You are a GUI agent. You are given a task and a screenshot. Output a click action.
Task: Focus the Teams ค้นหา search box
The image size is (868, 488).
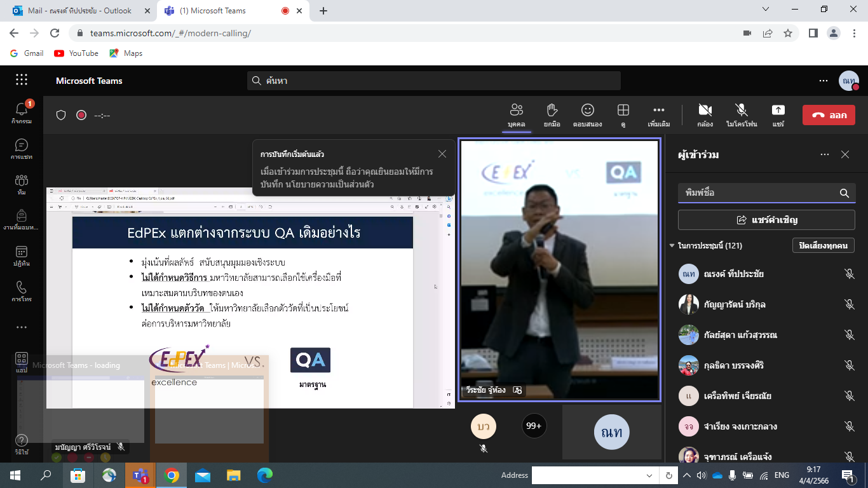point(434,81)
